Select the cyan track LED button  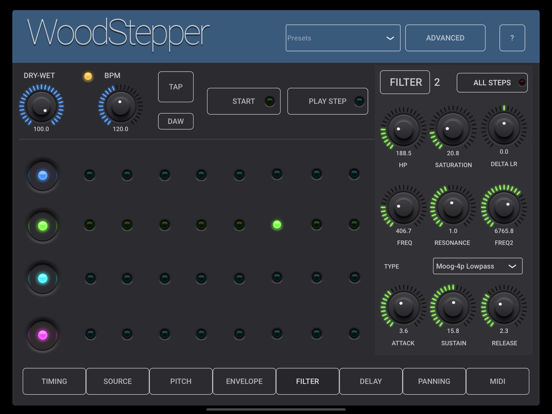[43, 278]
